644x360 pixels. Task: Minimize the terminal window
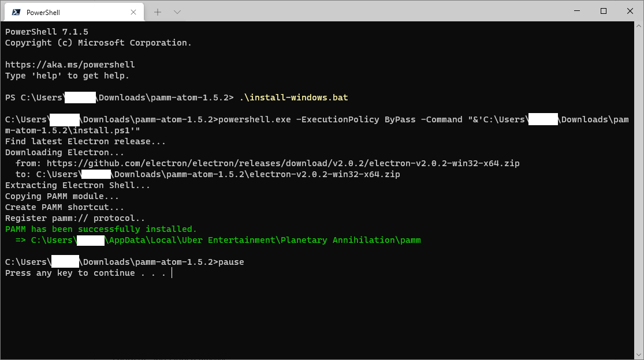point(576,11)
